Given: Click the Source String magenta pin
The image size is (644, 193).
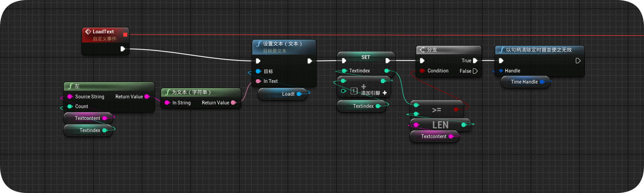Looking at the screenshot, I should (70, 97).
